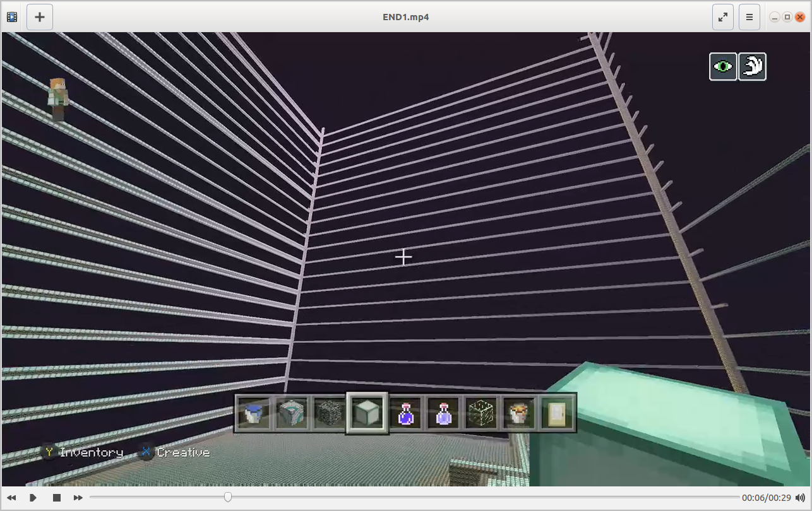Click the 00:06/00:29 time display

767,498
